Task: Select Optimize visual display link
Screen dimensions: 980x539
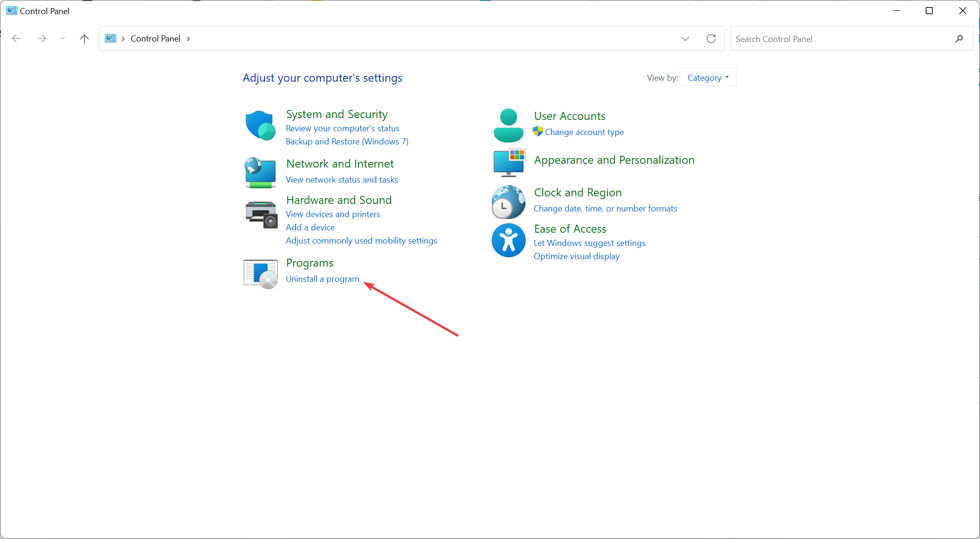Action: click(576, 256)
